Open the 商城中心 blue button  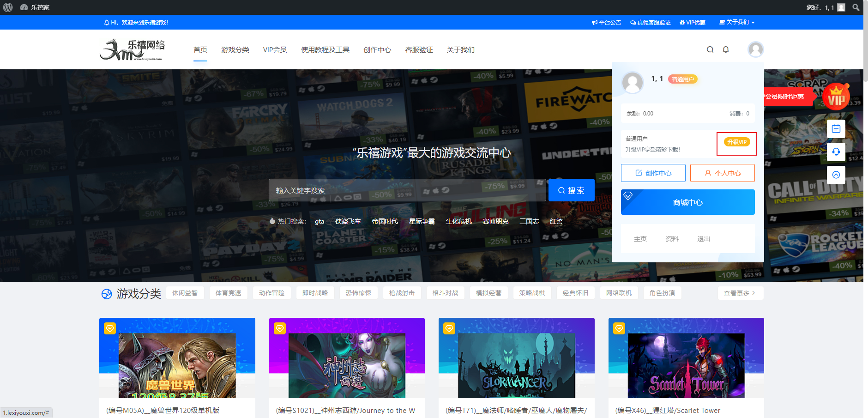[x=688, y=202]
